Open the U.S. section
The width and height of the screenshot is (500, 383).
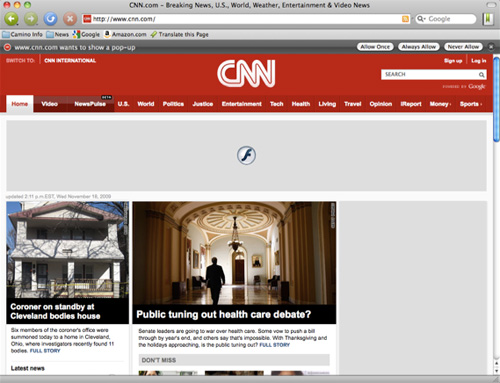coord(123,104)
